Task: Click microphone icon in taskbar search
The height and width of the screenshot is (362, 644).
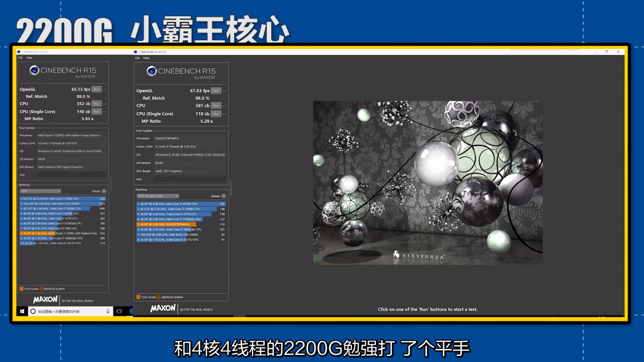Action: coord(108,311)
